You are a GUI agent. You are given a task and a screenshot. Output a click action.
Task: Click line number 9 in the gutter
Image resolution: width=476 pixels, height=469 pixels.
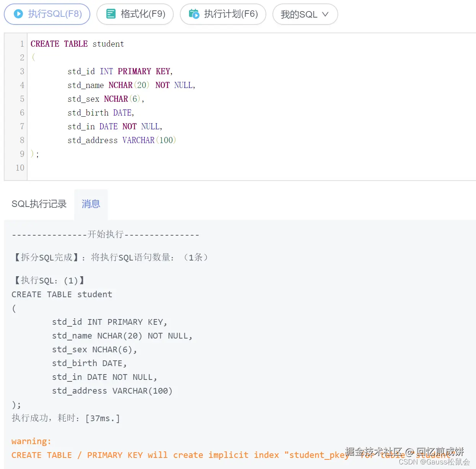point(21,154)
